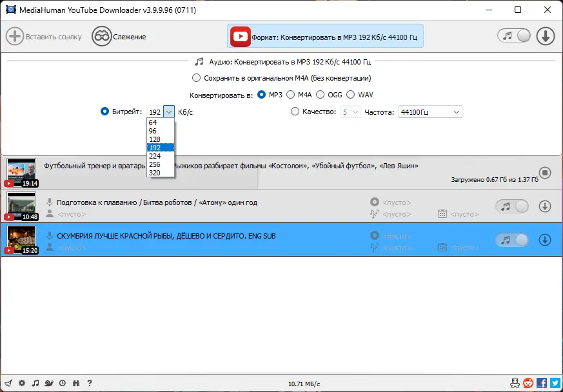
Task: Open the Качество value dropdown
Action: pyautogui.click(x=350, y=112)
